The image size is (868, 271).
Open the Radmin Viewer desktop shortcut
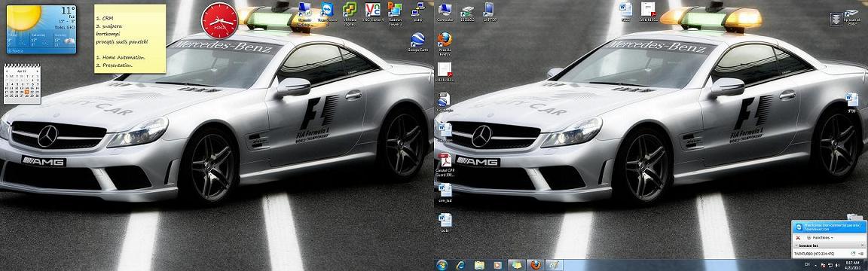point(395,14)
